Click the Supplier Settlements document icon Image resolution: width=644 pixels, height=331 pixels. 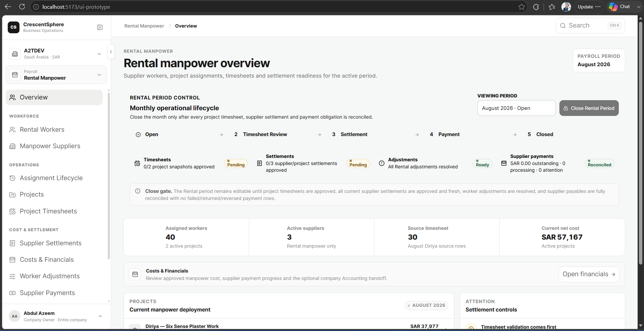tap(12, 243)
